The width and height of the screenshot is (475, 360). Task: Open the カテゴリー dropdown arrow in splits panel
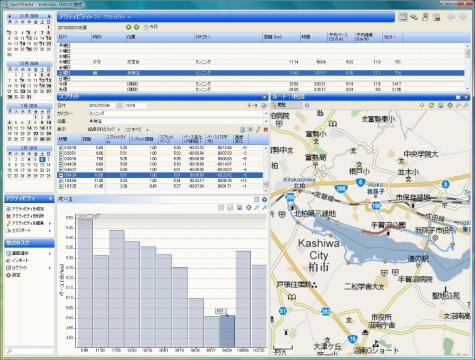tap(266, 113)
